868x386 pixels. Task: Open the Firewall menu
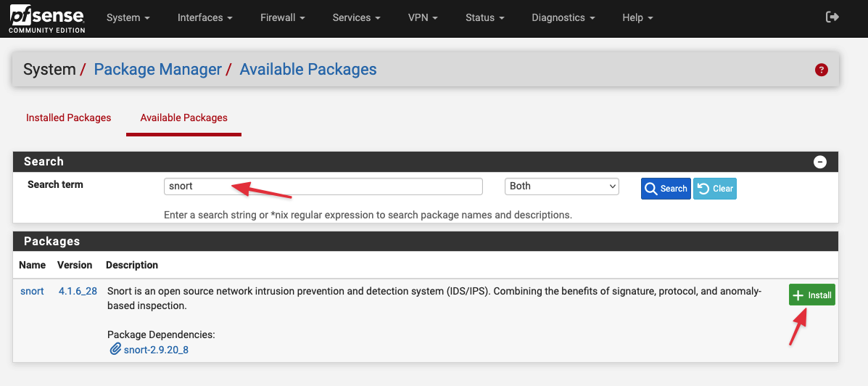pyautogui.click(x=282, y=17)
